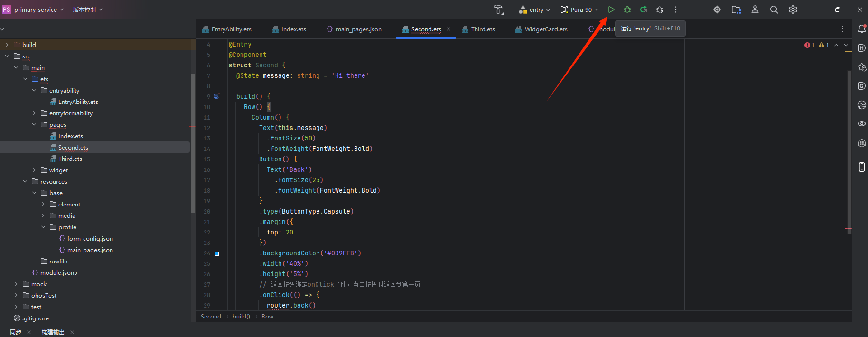The height and width of the screenshot is (337, 868).
Task: Click the hot reload apply changes icon
Action: tap(644, 9)
